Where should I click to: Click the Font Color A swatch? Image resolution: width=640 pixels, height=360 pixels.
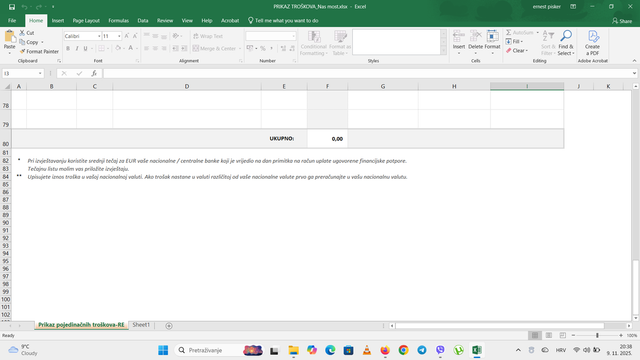click(x=131, y=48)
